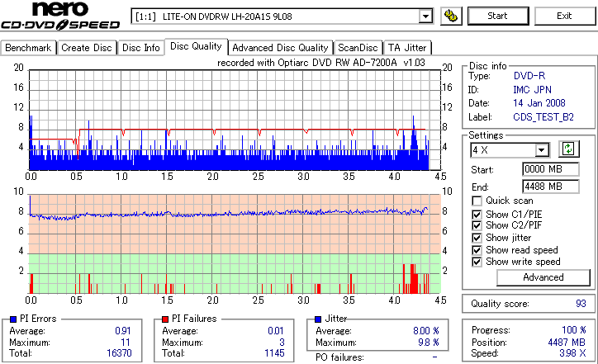Open the ScanDisc tab

[x=358, y=48]
